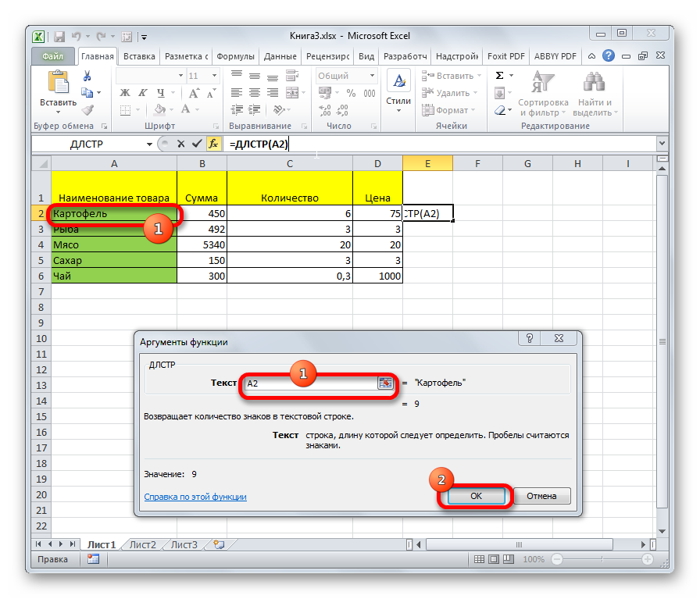
Task: Switch to Лист2 sheet tab
Action: click(x=142, y=545)
